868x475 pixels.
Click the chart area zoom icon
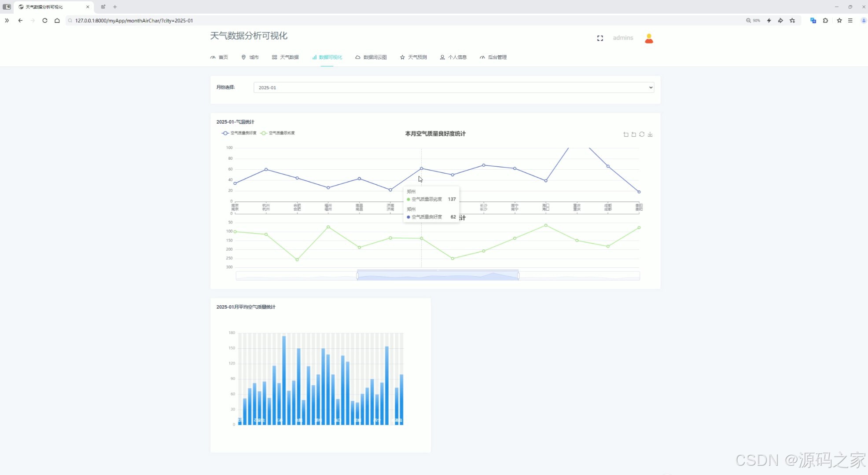click(x=625, y=135)
